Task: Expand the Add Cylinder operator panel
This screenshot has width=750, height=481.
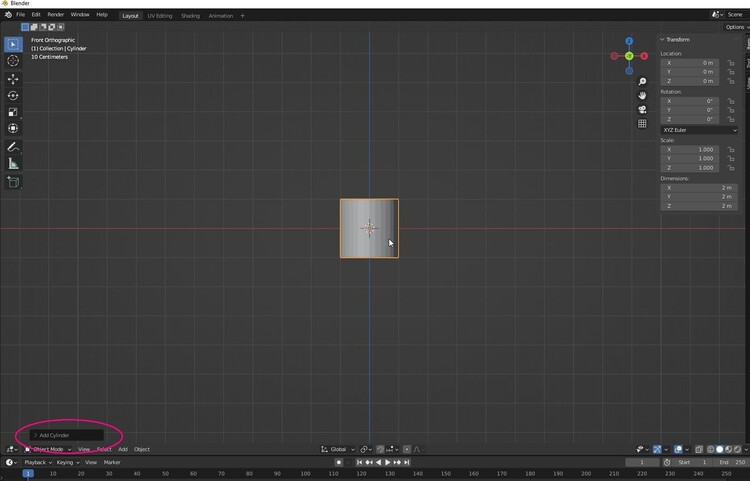Action: pyautogui.click(x=35, y=435)
